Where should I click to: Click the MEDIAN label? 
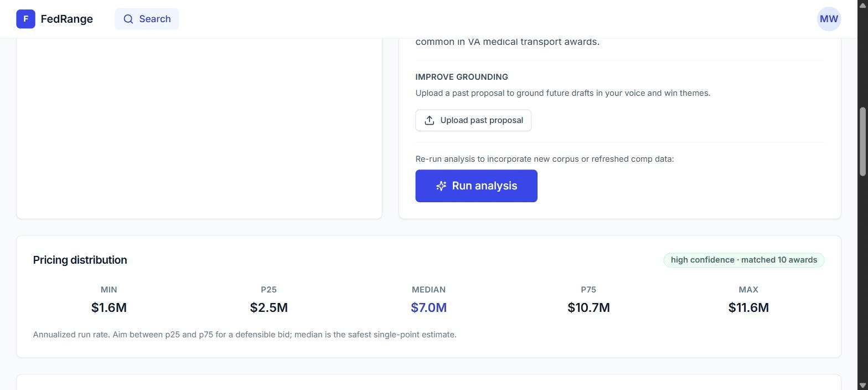pyautogui.click(x=428, y=290)
